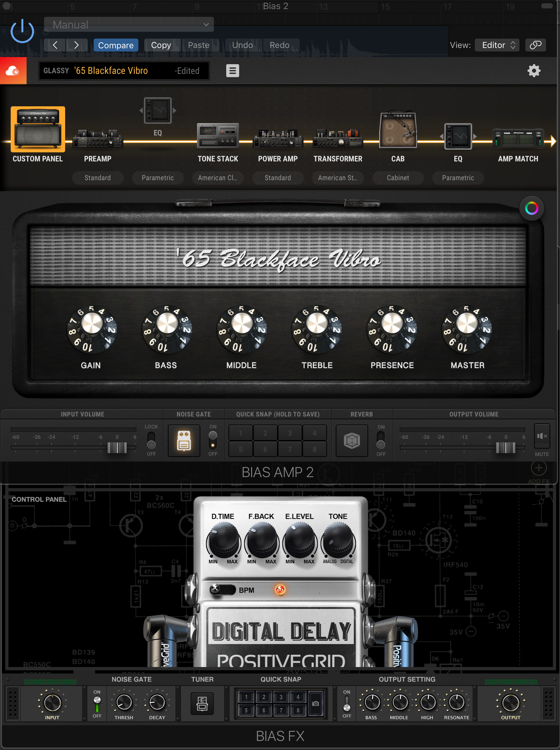Click the D.TIME knob on delay pedal
This screenshot has height=750, width=560.
coord(223,540)
